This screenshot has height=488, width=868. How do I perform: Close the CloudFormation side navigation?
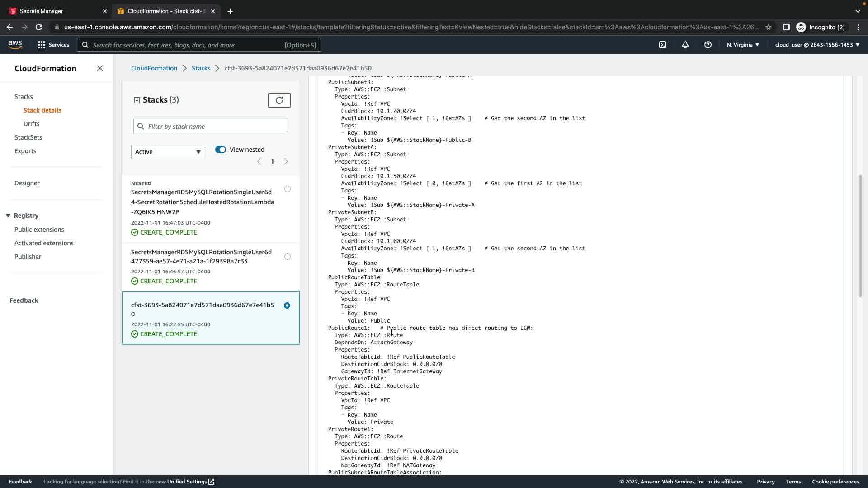click(100, 68)
